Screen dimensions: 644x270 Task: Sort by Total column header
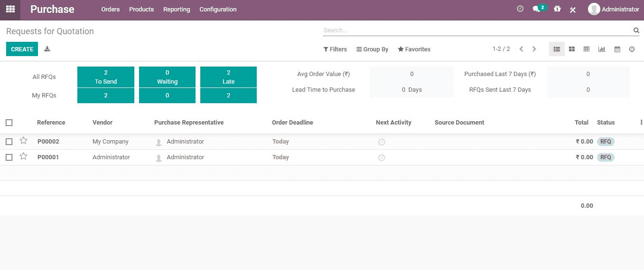(x=581, y=123)
